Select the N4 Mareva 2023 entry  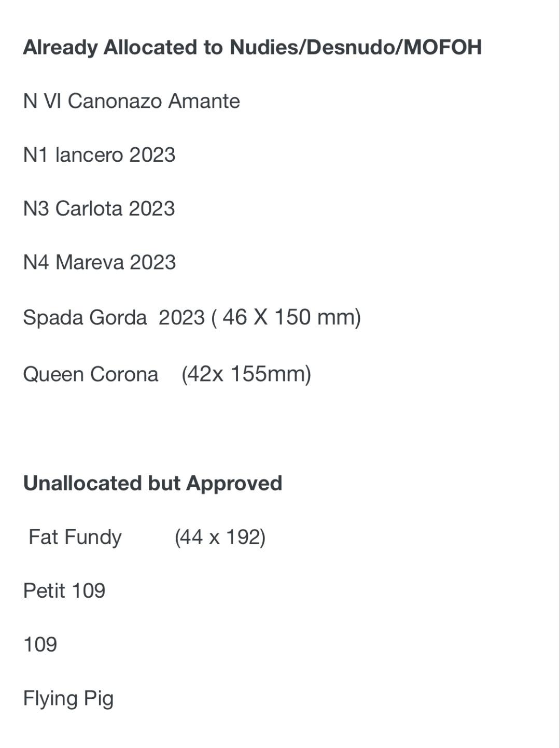100,262
